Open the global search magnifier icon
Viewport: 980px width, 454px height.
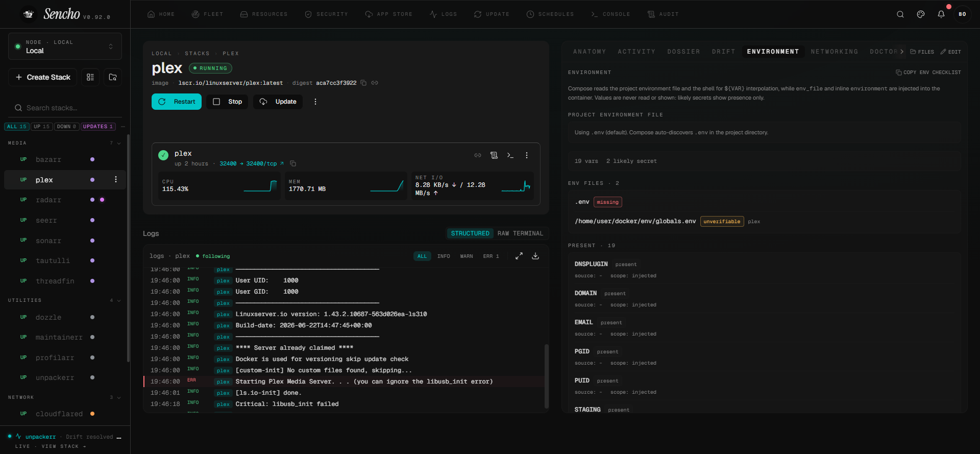coord(900,14)
